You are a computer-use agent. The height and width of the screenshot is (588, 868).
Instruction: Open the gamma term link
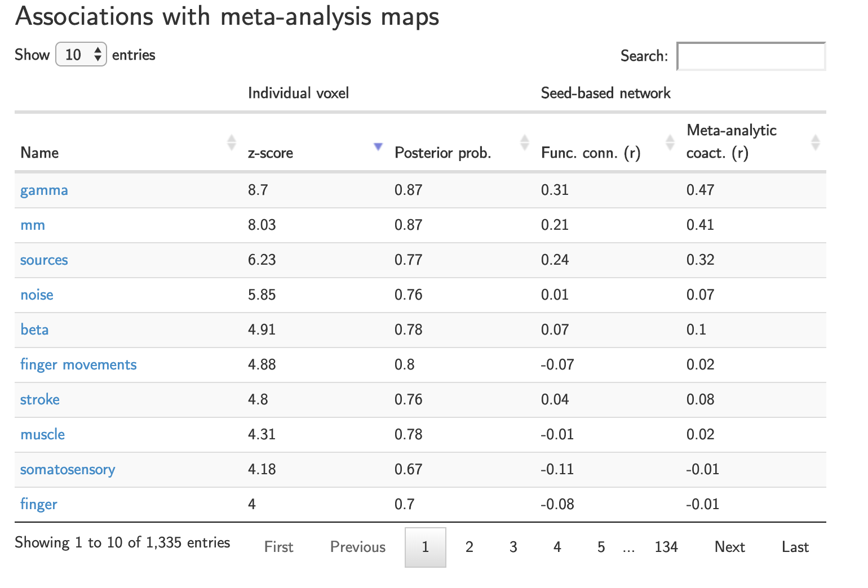(44, 190)
